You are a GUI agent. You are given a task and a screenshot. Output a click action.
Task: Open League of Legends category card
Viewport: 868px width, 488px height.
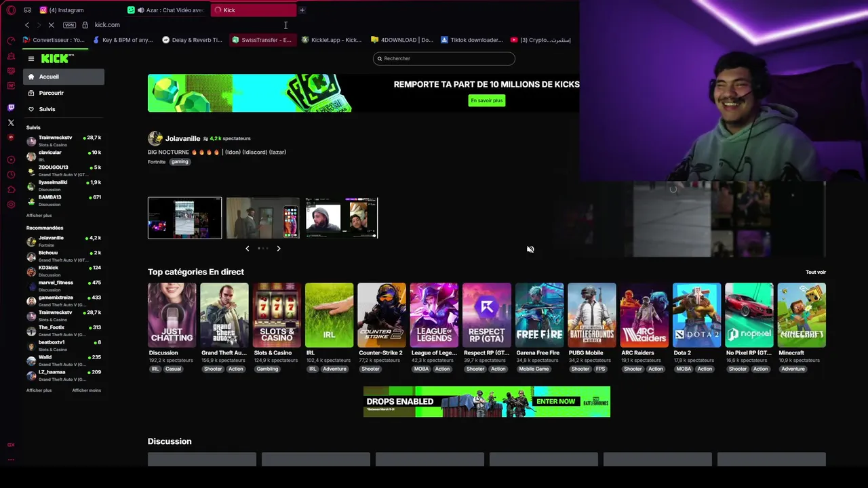coord(434,315)
